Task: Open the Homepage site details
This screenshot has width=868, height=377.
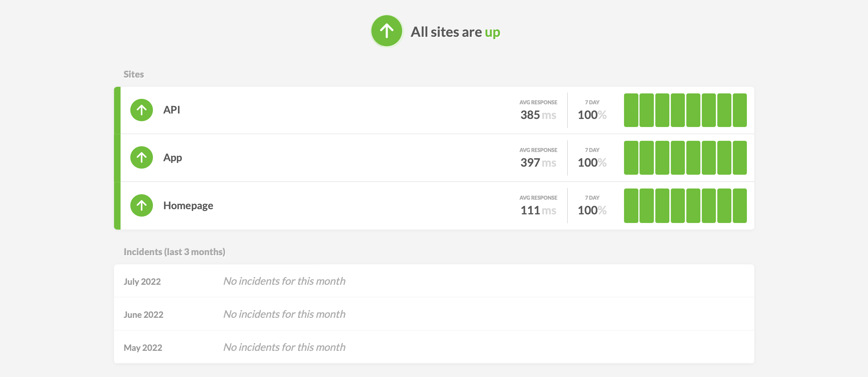Action: (188, 205)
